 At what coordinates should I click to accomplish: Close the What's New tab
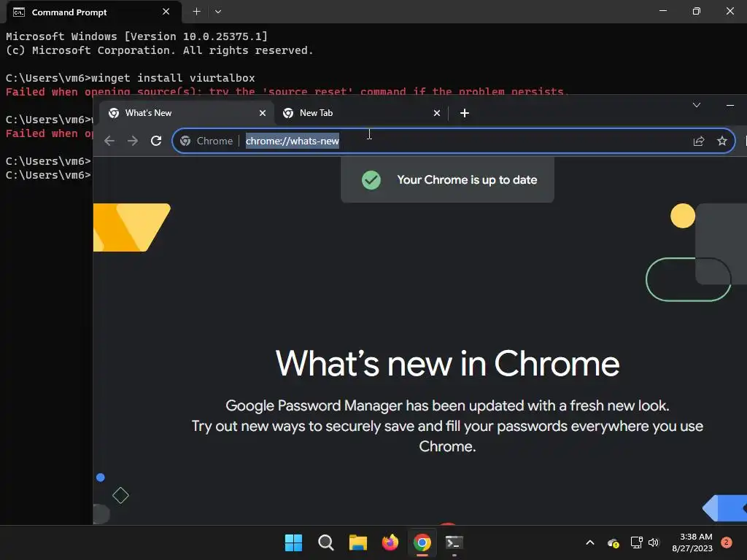pyautogui.click(x=263, y=113)
